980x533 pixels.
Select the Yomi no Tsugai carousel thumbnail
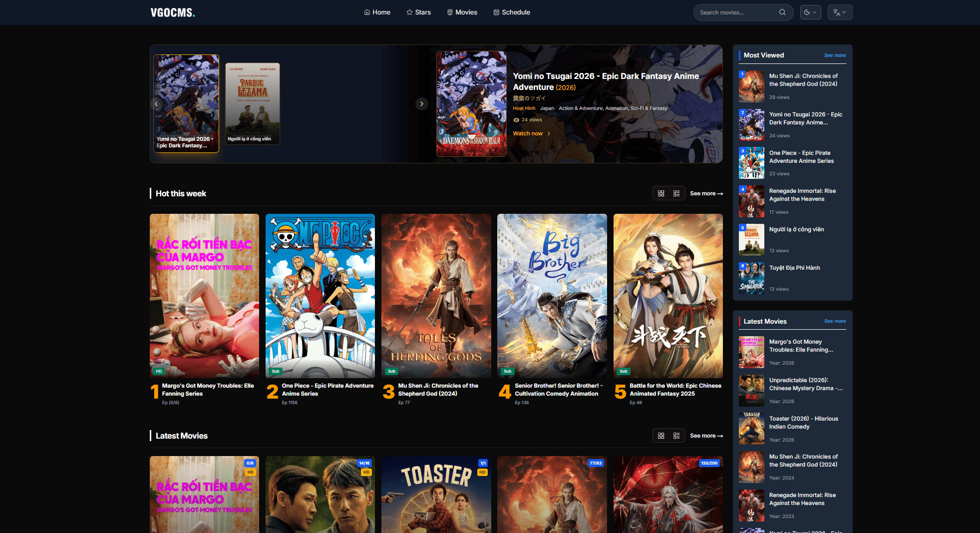pos(186,103)
